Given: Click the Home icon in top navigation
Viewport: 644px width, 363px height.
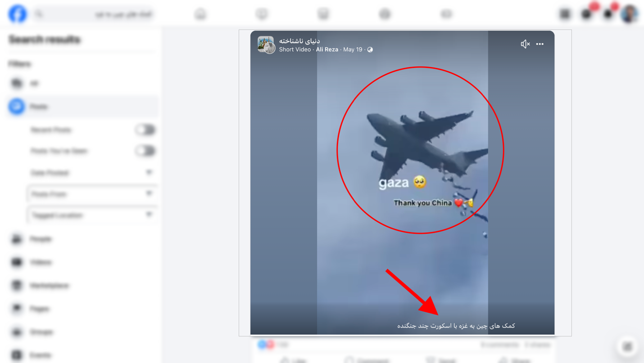Looking at the screenshot, I should pos(200,14).
